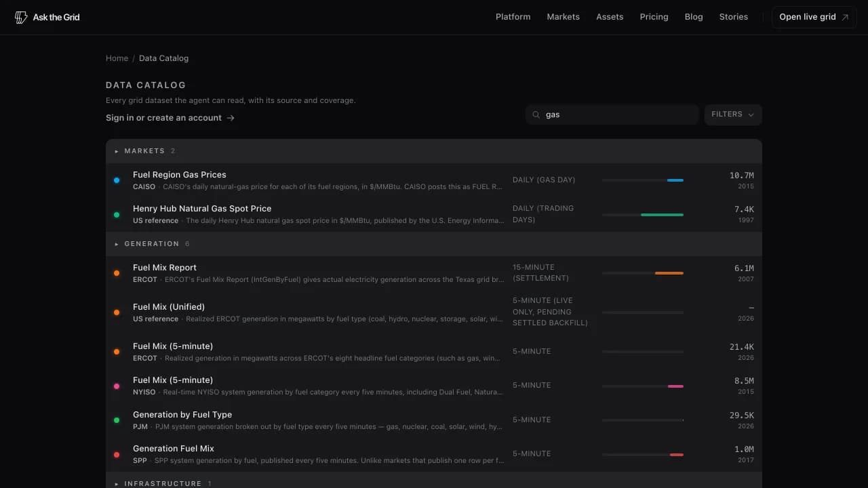Open the Blog nav link

[x=694, y=17]
